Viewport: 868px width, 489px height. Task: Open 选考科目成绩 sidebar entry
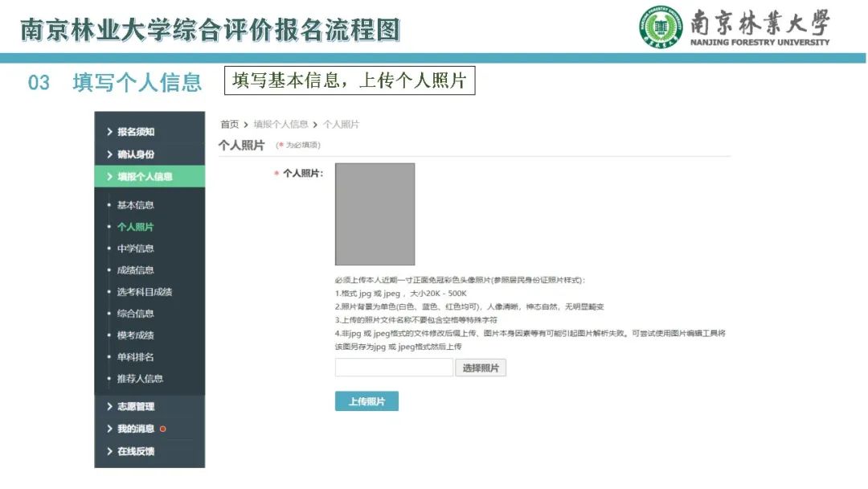(x=145, y=292)
